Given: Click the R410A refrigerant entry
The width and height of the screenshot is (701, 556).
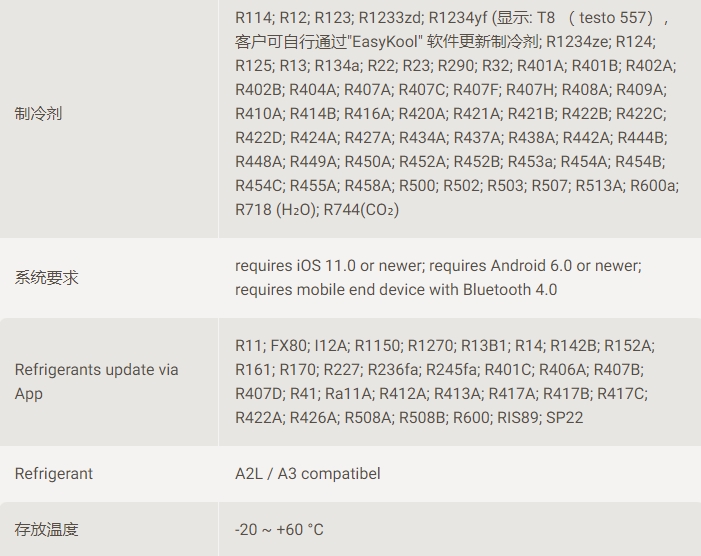Looking at the screenshot, I should (259, 114).
